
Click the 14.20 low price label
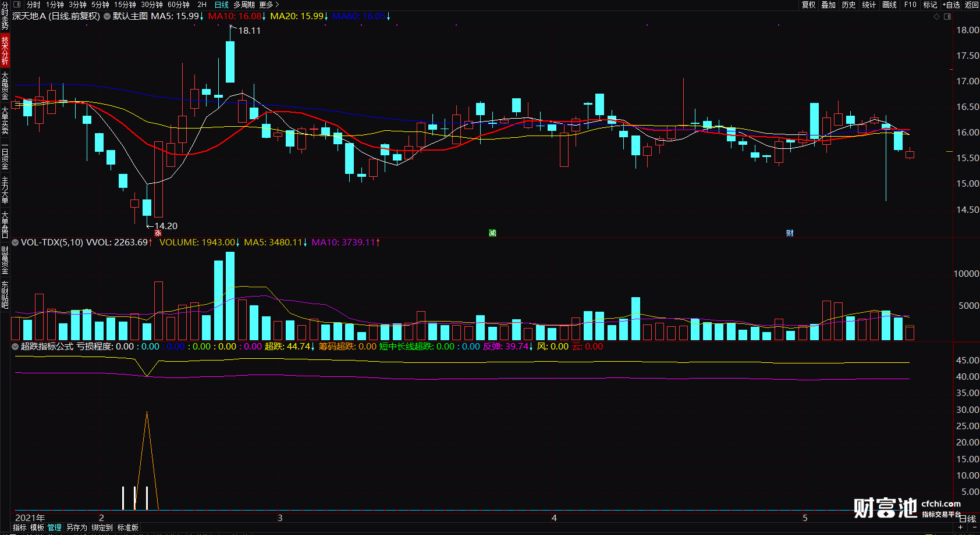pos(166,226)
